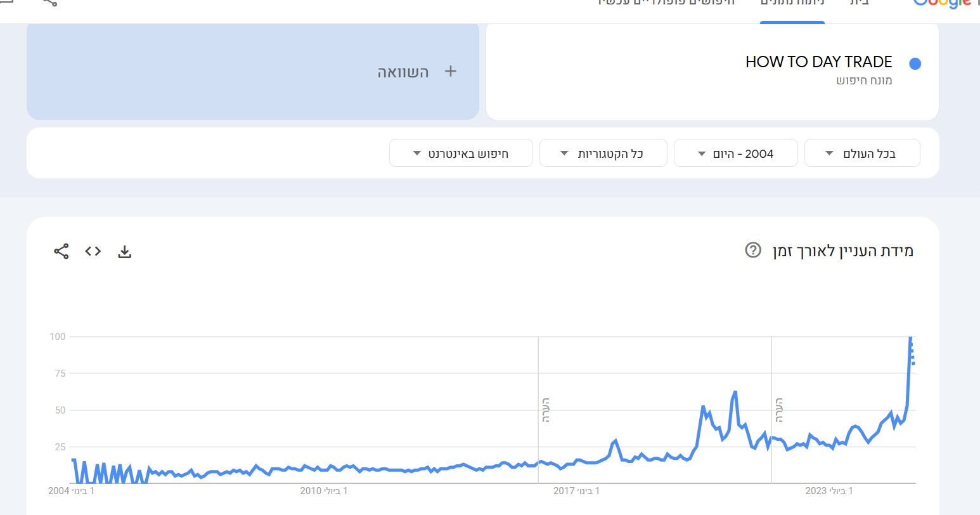Click the chart line's peak at 100
Image resolution: width=980 pixels, height=515 pixels.
point(910,337)
